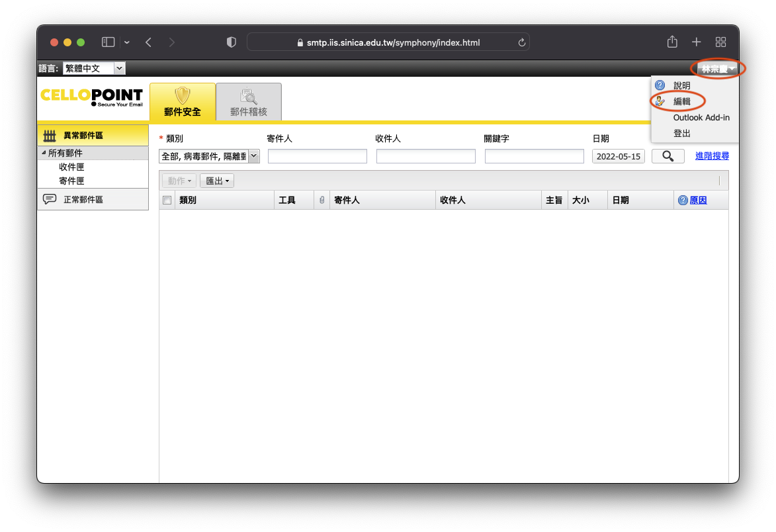
Task: Switch to the 郵件稽核 tab
Action: click(249, 102)
